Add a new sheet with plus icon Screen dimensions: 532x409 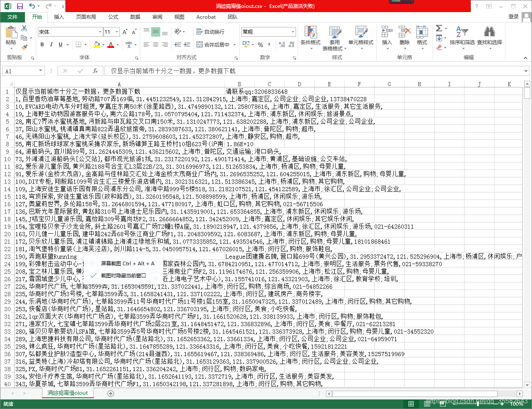[x=111, y=393]
